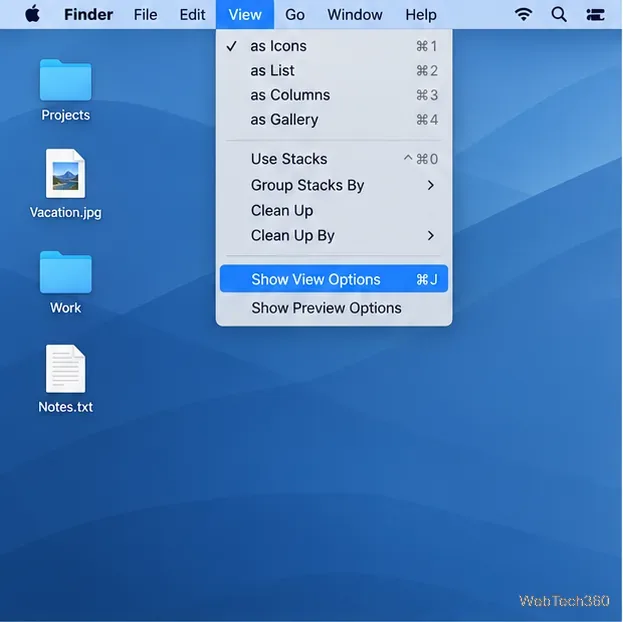Expand Clean Up By submenu
Image resolution: width=623 pixels, height=622 pixels.
click(x=334, y=235)
